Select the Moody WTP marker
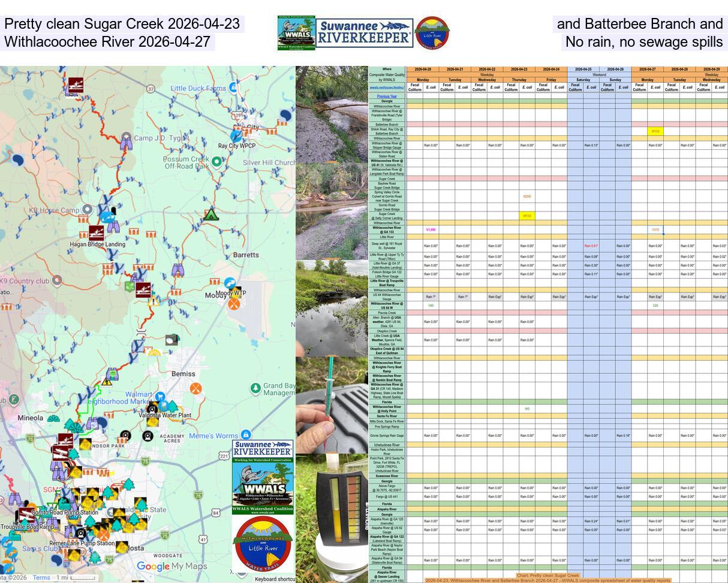 pyautogui.click(x=230, y=283)
